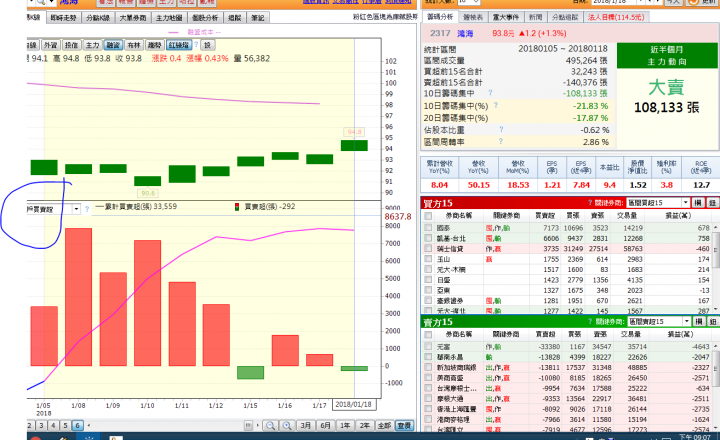Set chart range to 6月

(326, 425)
